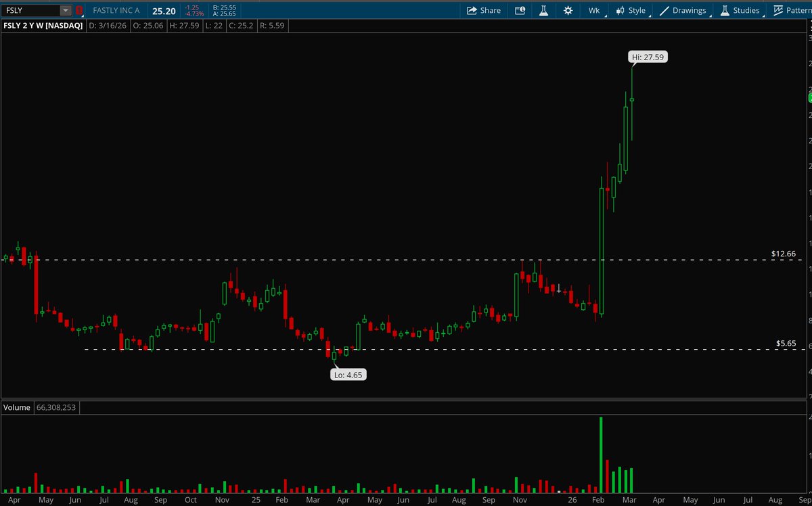812x506 pixels.
Task: Click the ask price A: 25.65
Action: (224, 14)
